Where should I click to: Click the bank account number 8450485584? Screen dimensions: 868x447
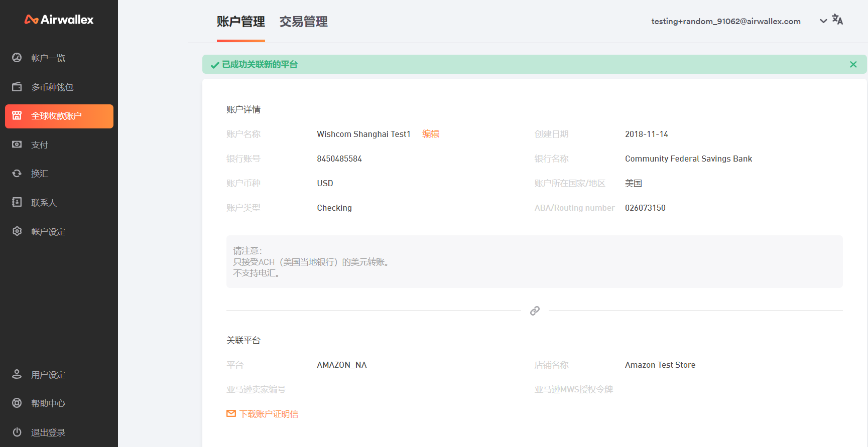(x=339, y=159)
